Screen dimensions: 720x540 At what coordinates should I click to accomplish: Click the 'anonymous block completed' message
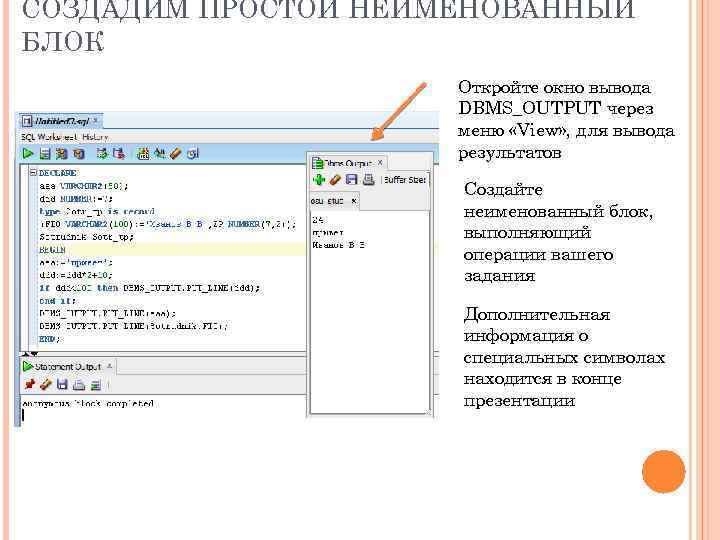point(88,404)
